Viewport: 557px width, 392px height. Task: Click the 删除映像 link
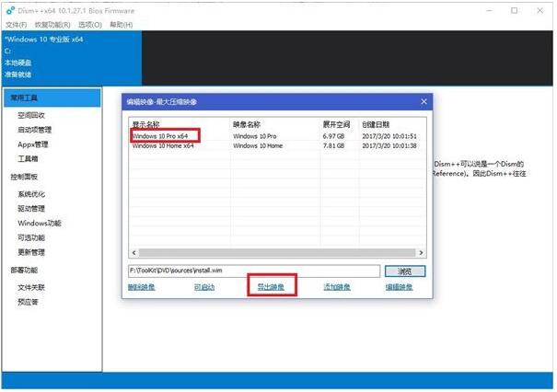tap(142, 287)
